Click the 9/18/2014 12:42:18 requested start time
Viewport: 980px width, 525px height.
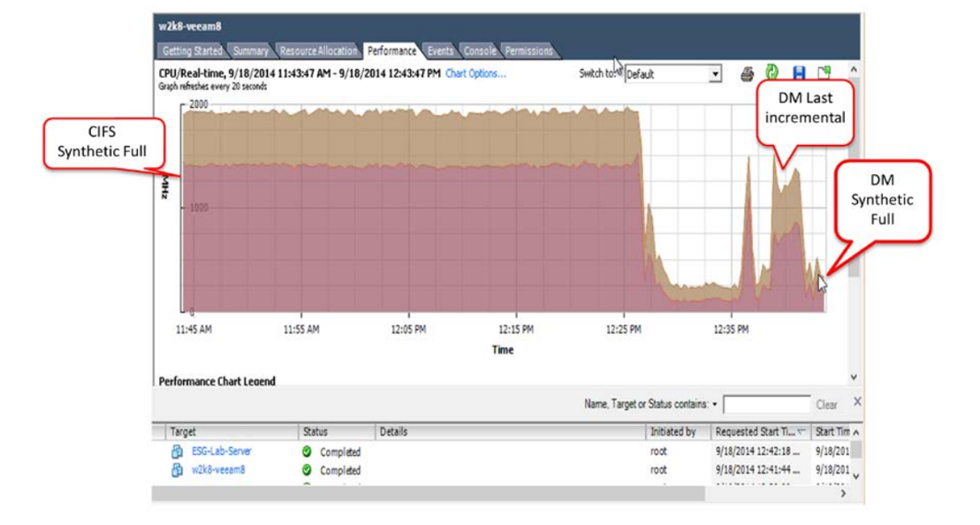pyautogui.click(x=757, y=452)
